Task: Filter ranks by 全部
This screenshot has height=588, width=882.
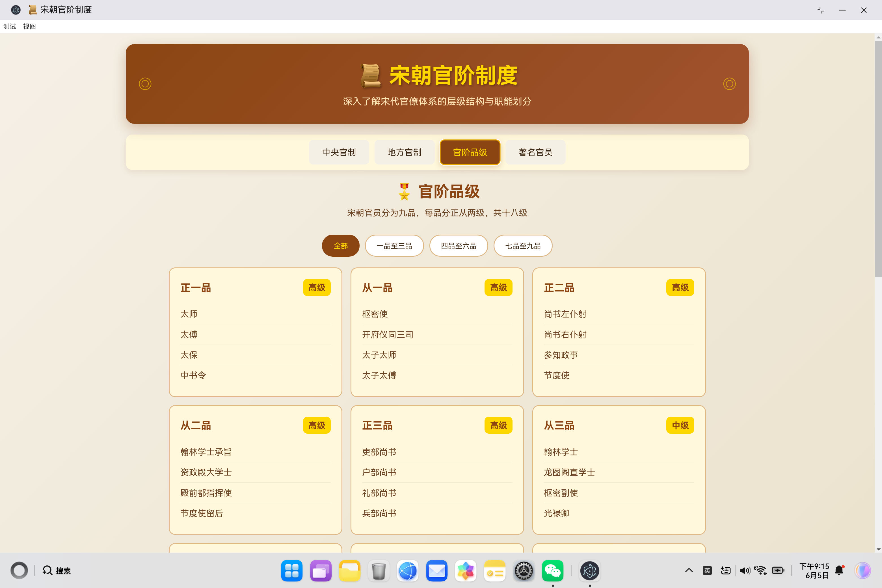Action: click(x=340, y=246)
